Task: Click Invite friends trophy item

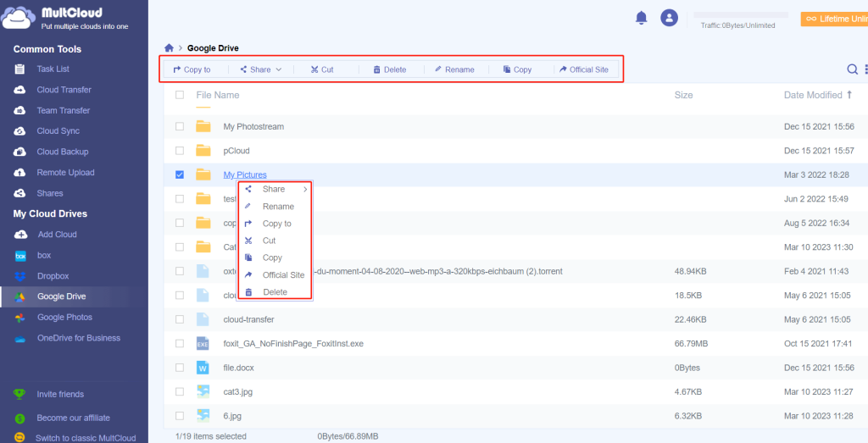Action: click(60, 395)
